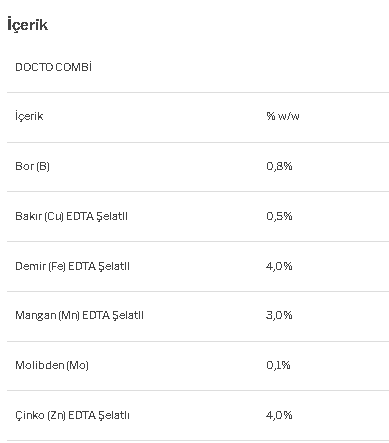
Task: Click the İçerik column header cell
Action: click(29, 116)
